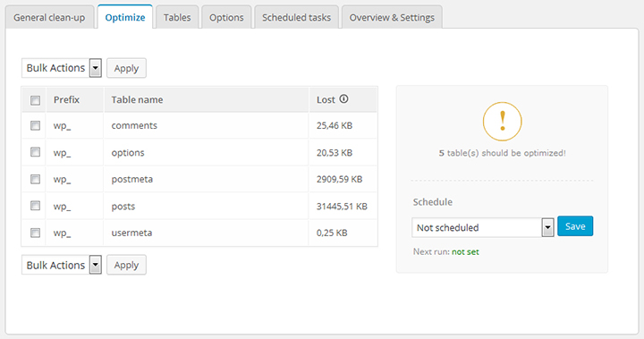Screen dimensions: 644x339
Task: Mark the posts table checkbox
Action: [x=35, y=206]
